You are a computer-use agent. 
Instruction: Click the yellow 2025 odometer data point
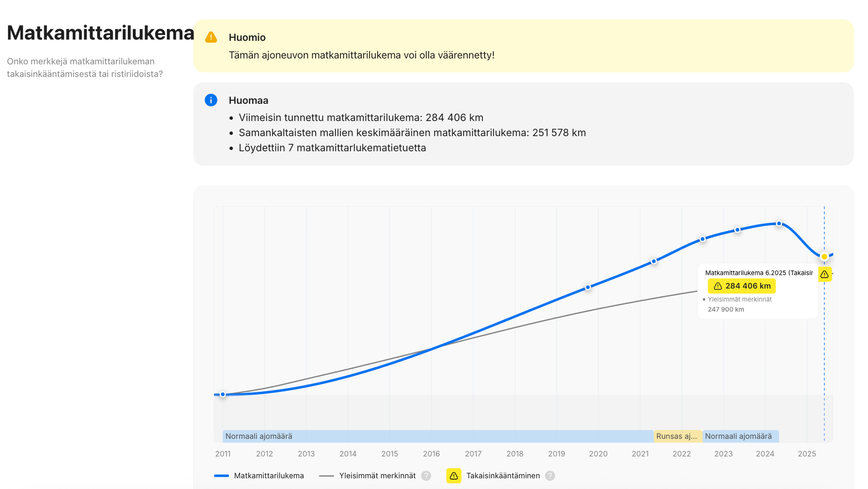click(824, 257)
